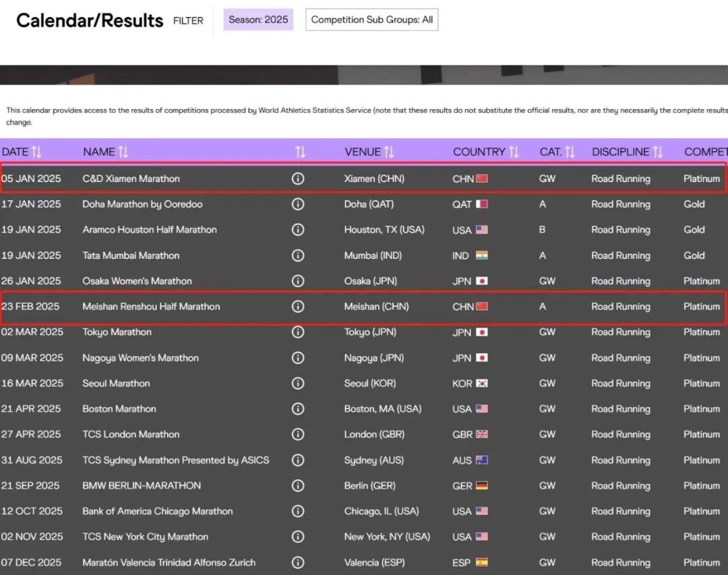Sort by CAT. column header
The height and width of the screenshot is (575, 728).
point(570,152)
